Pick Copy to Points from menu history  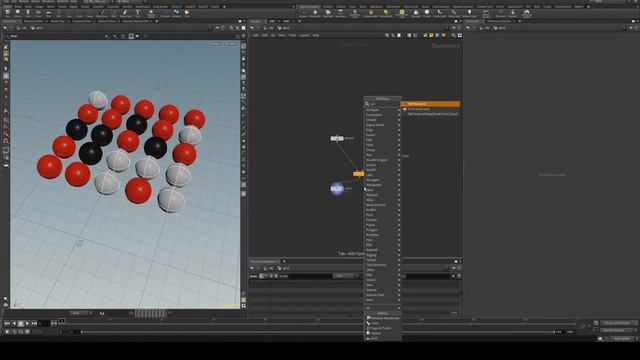[x=382, y=328]
